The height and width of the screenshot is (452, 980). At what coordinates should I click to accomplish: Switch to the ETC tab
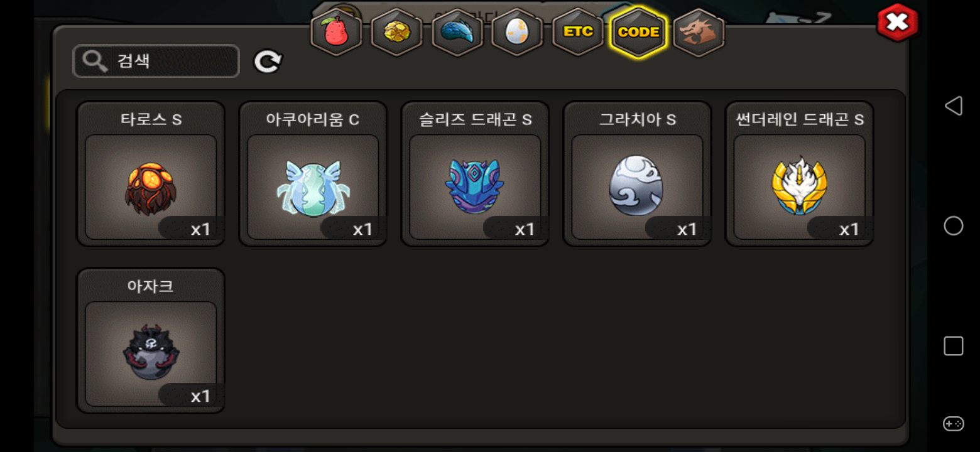[x=578, y=33]
